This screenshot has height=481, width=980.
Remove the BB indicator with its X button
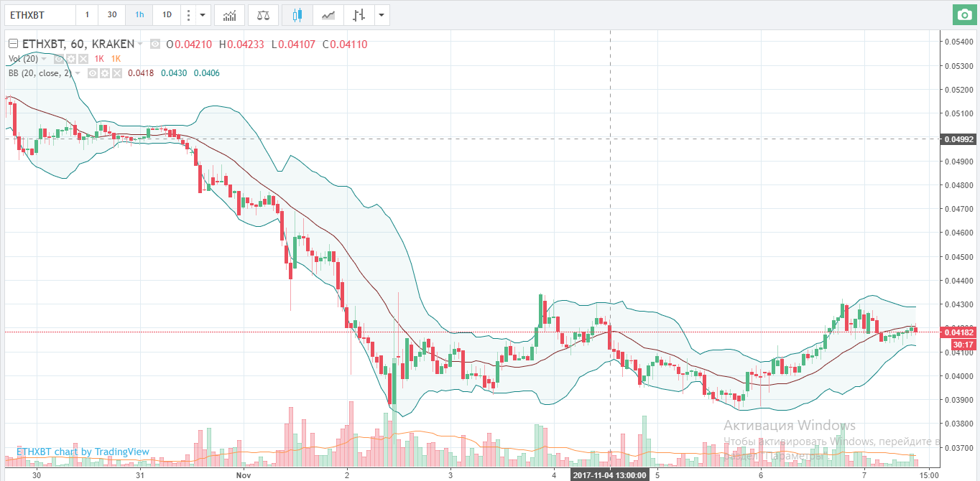(x=117, y=73)
